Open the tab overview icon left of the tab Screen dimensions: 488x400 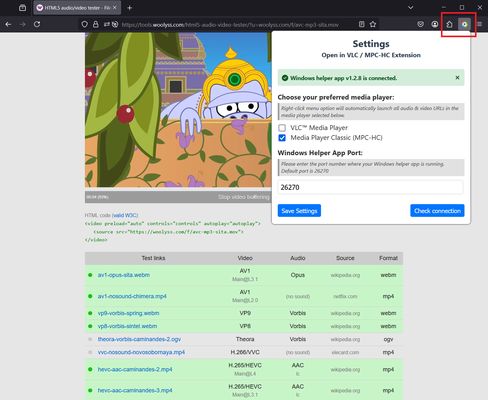[22, 8]
